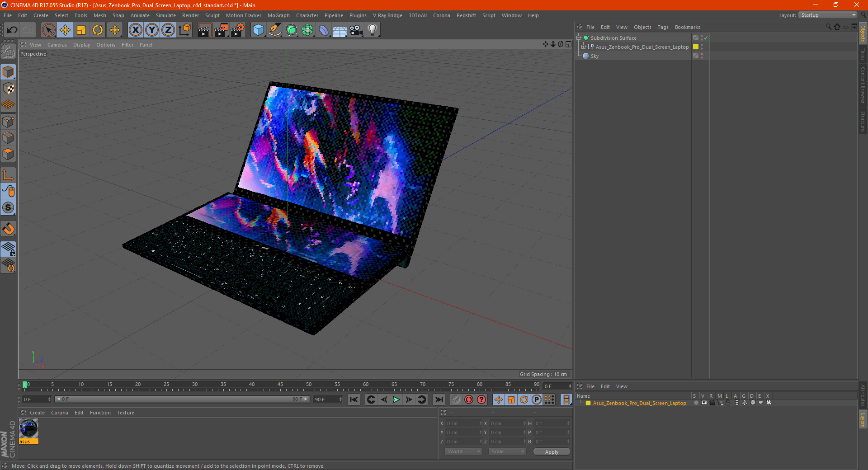Click Make Editable icon in left toolbar
The image size is (868, 470).
(8, 52)
